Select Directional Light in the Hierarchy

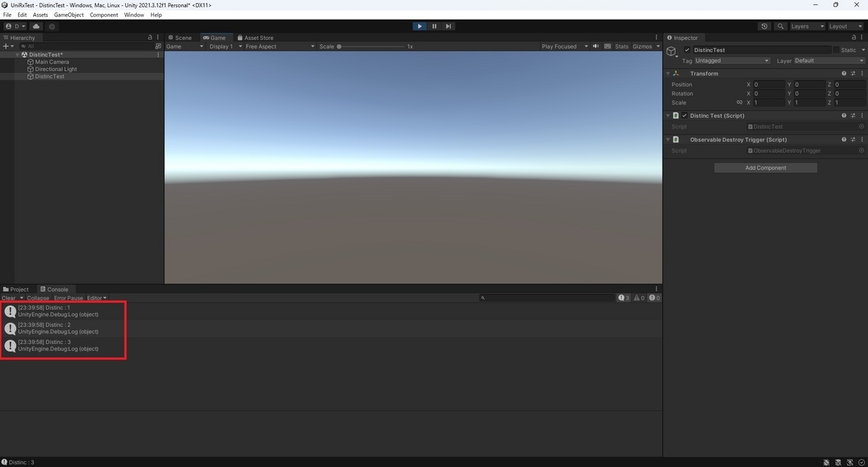click(56, 70)
